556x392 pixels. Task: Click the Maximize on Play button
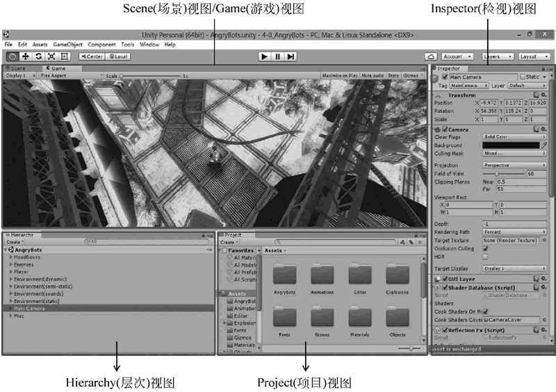point(339,75)
